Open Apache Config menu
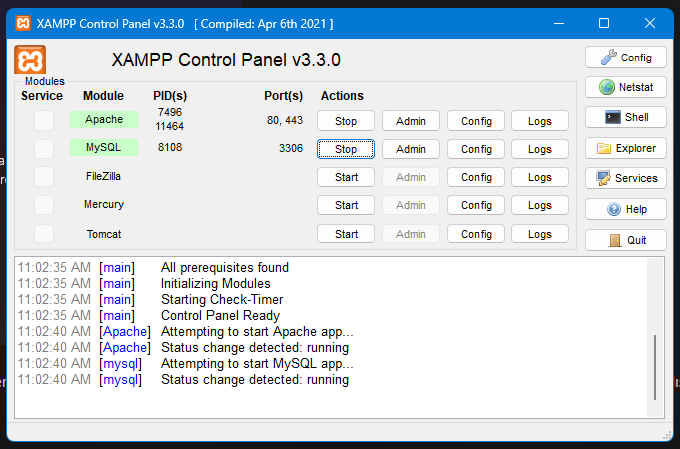The height and width of the screenshot is (449, 680). pos(476,121)
